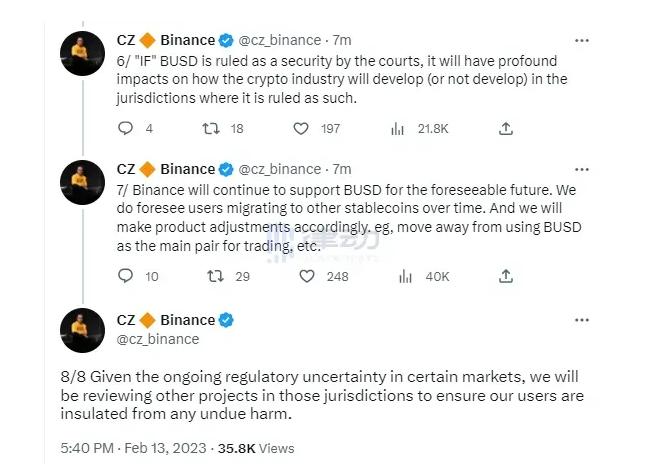
Task: Open more options on the 8/8 tweet
Action: coord(581,320)
